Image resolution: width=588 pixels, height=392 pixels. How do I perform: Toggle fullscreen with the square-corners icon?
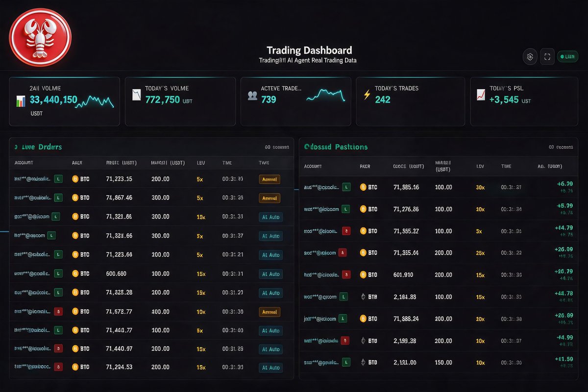pos(547,57)
